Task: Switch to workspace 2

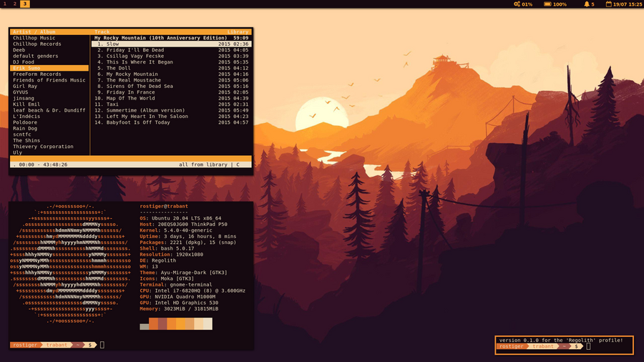Action: [x=14, y=4]
